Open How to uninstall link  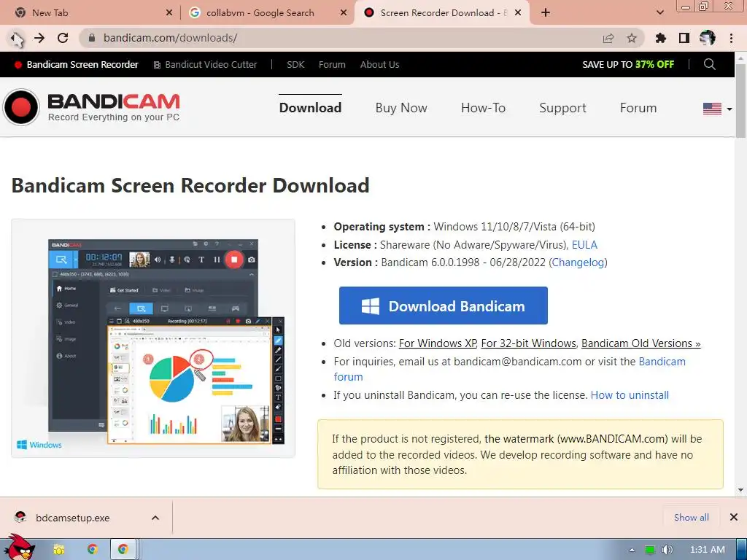click(630, 395)
